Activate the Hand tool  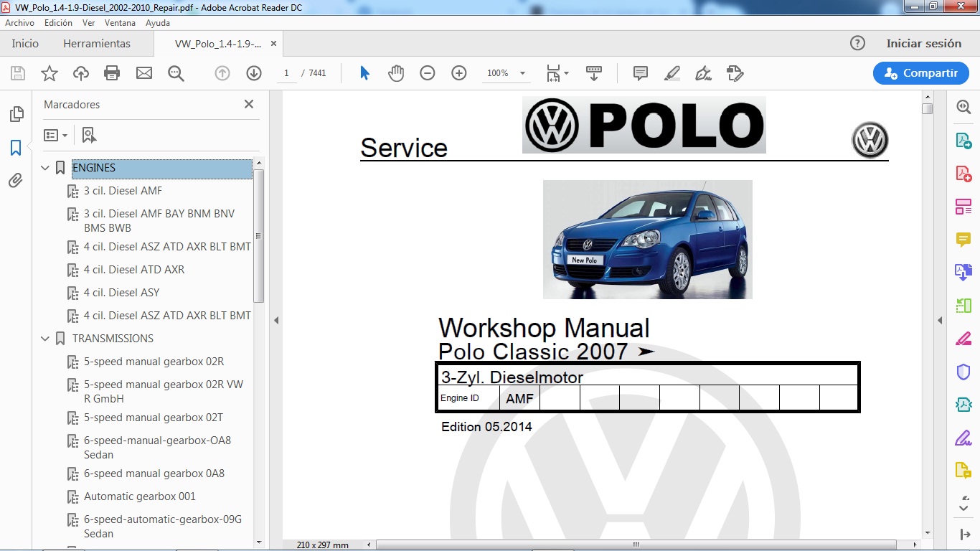(x=395, y=72)
